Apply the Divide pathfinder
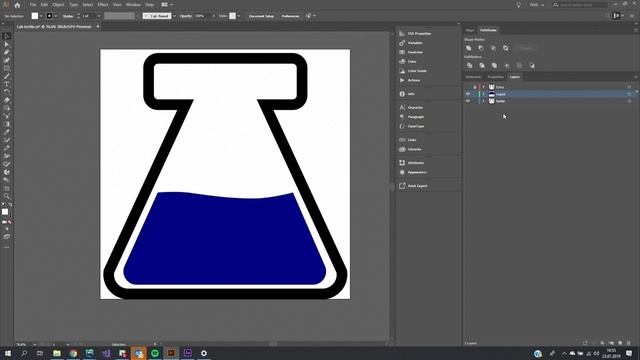 [x=469, y=65]
